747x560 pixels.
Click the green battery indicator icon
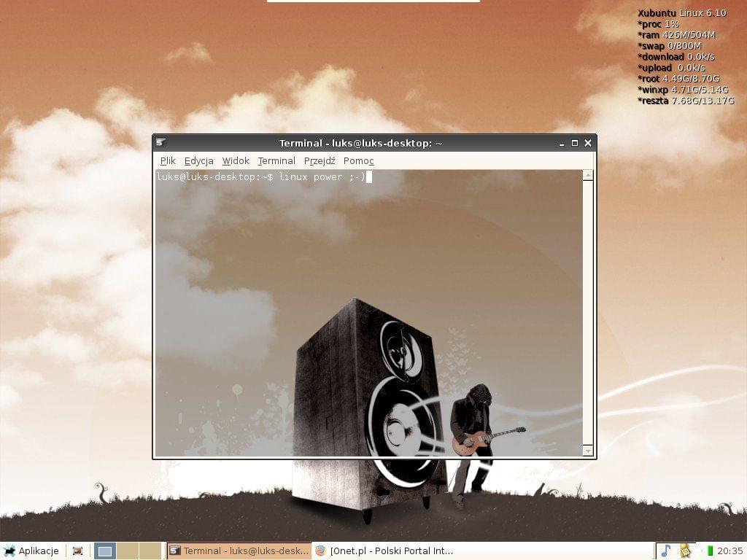pyautogui.click(x=709, y=551)
